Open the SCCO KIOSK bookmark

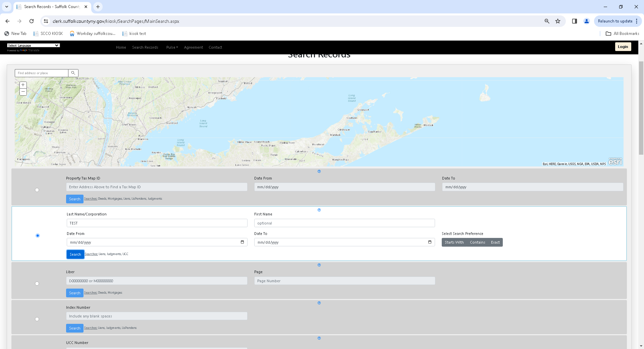(x=48, y=34)
